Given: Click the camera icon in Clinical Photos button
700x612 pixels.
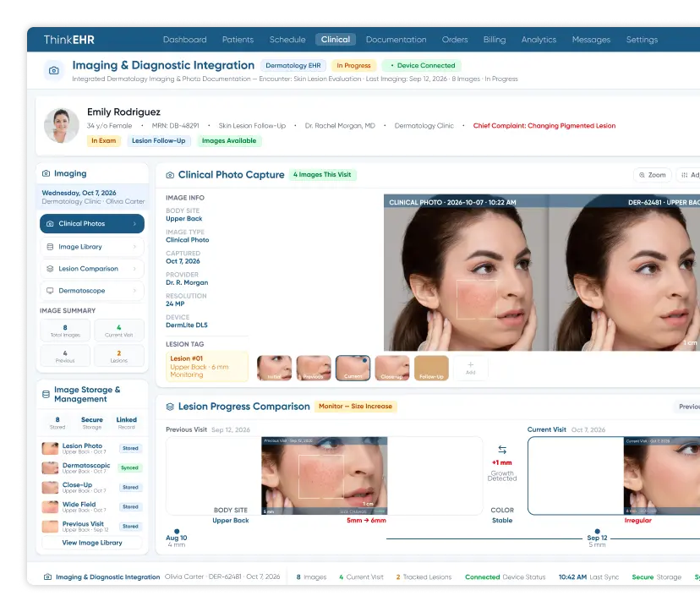Looking at the screenshot, I should 50,224.
